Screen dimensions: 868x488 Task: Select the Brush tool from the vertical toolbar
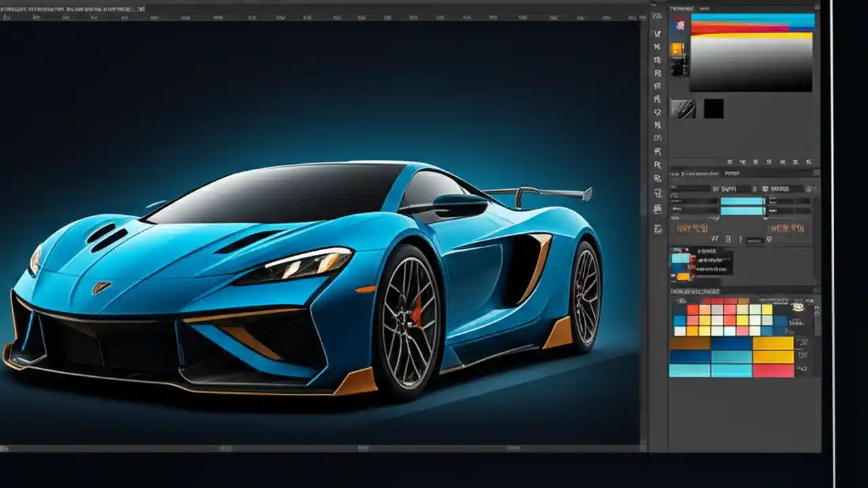click(x=655, y=108)
